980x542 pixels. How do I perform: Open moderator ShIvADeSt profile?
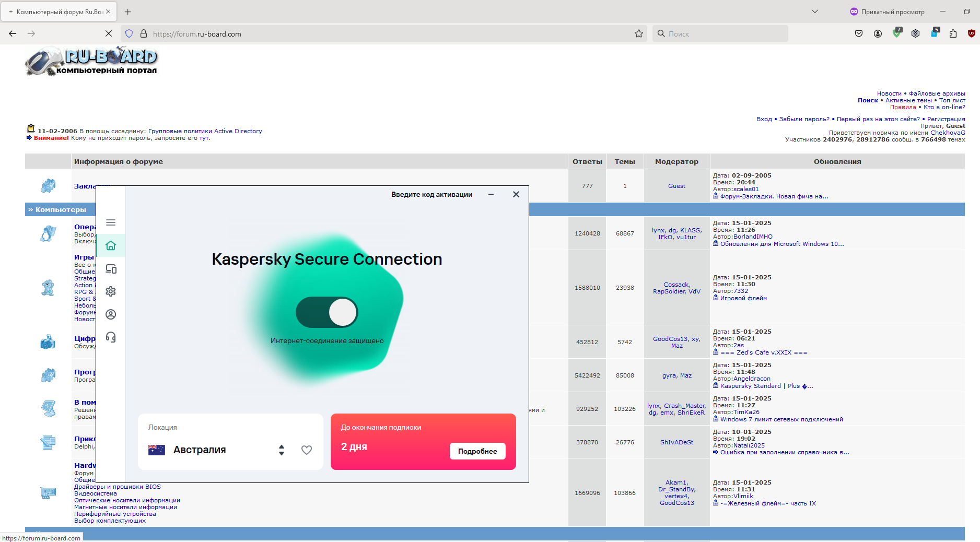(x=676, y=442)
